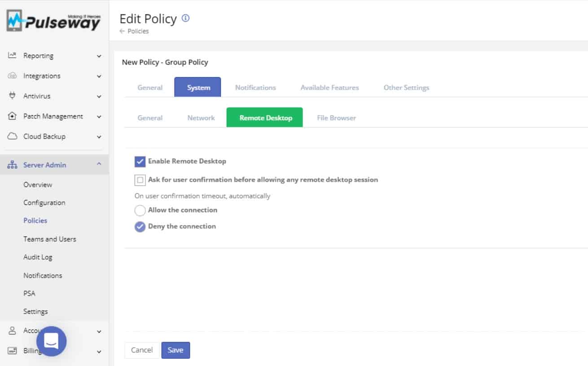
Task: Click the Cloud Backup cloud icon
Action: click(x=13, y=136)
